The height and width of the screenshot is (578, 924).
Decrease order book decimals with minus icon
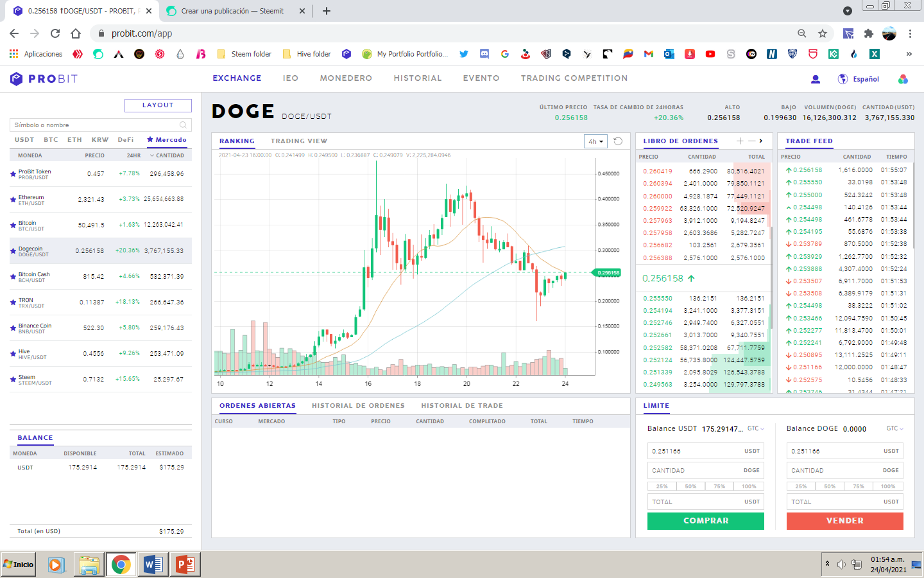click(752, 141)
